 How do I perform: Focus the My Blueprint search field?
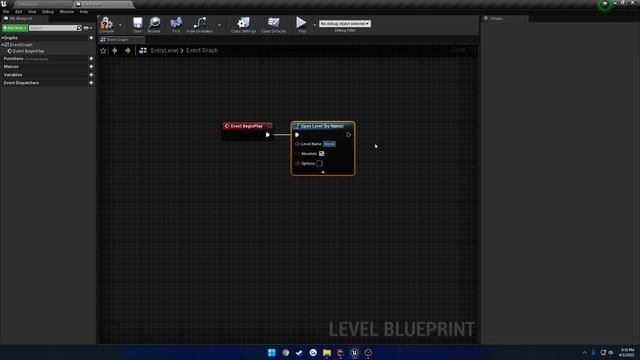click(53, 28)
